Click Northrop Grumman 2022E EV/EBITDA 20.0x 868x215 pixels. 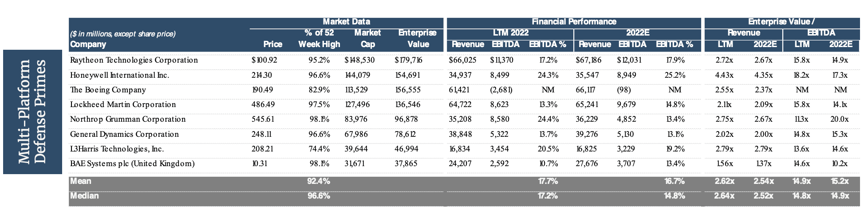pos(839,119)
